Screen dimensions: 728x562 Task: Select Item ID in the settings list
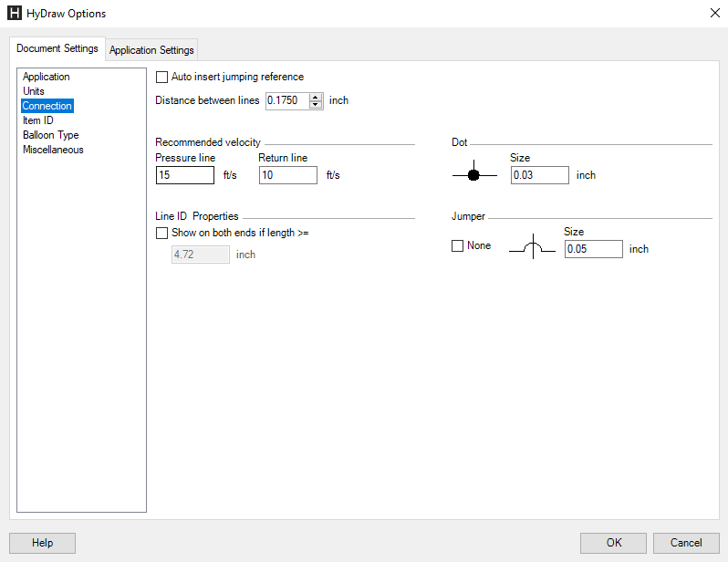(38, 120)
